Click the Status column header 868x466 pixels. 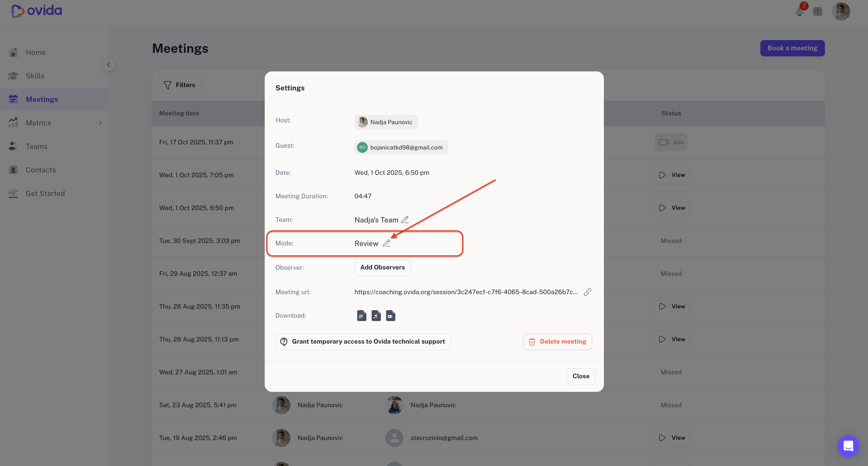point(671,113)
